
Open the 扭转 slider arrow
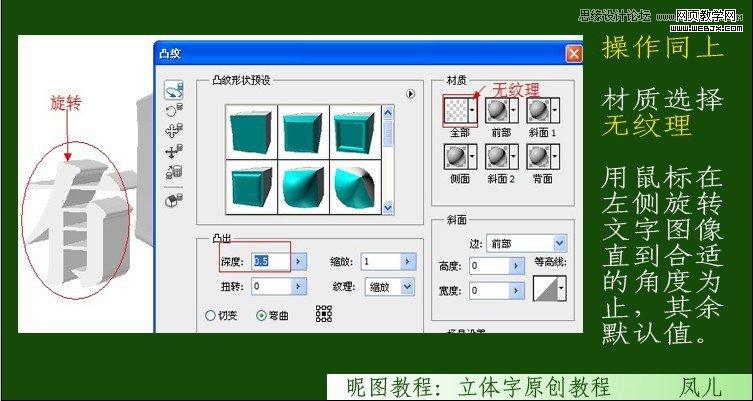(x=299, y=287)
